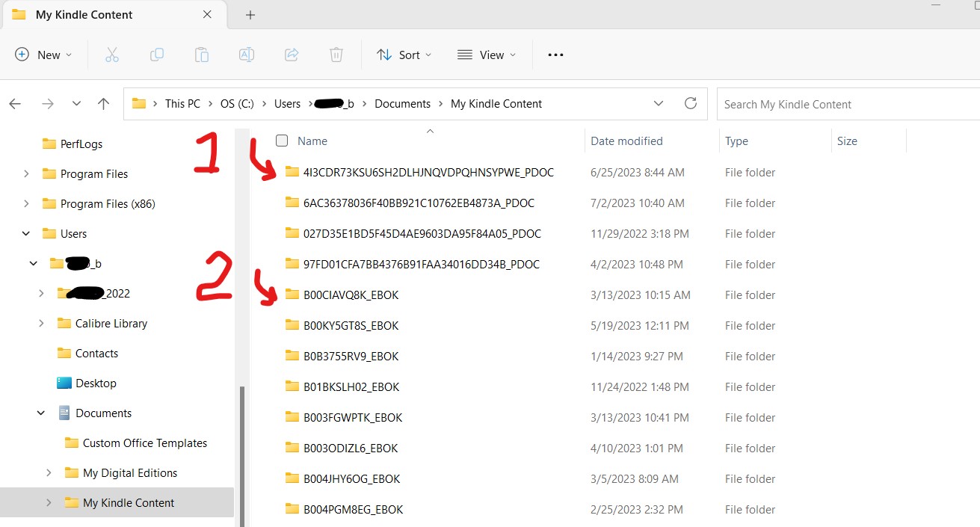Click the Cut scissors icon
This screenshot has height=527, width=980.
click(x=112, y=55)
